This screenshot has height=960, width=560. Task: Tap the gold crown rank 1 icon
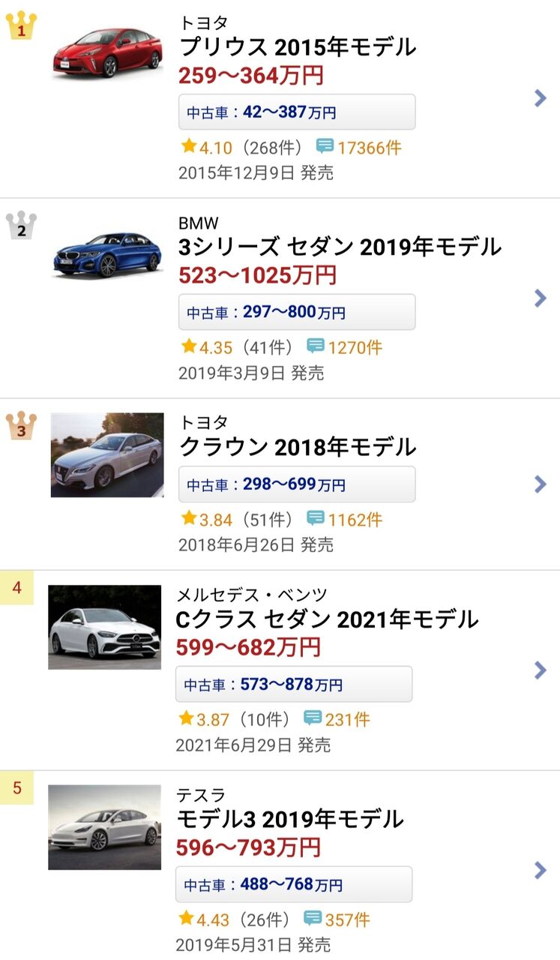[x=21, y=27]
